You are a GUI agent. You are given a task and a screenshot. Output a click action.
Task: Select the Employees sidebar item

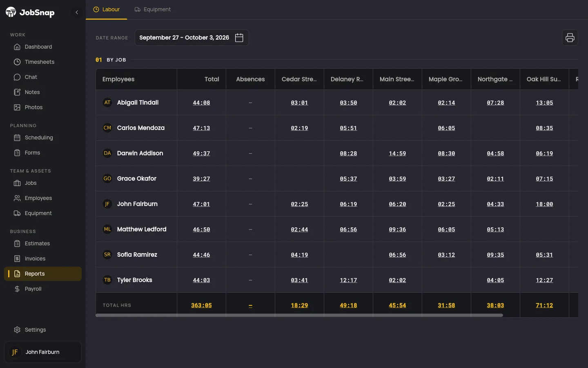point(43,198)
